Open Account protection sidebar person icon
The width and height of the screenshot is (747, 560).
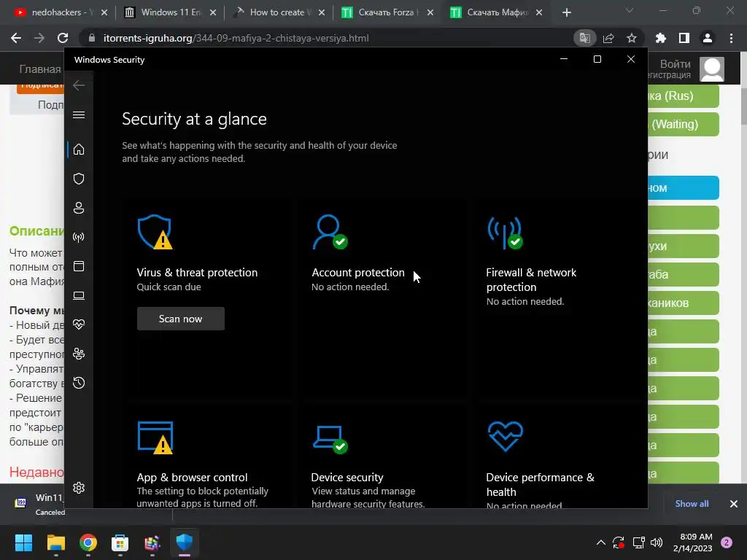[x=79, y=208]
